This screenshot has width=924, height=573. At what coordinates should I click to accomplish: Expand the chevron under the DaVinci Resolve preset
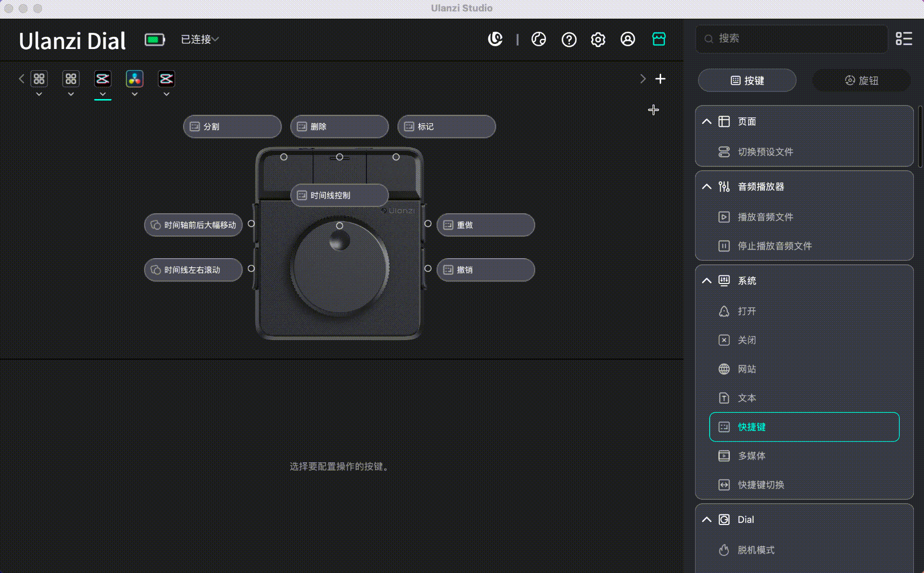[134, 93]
